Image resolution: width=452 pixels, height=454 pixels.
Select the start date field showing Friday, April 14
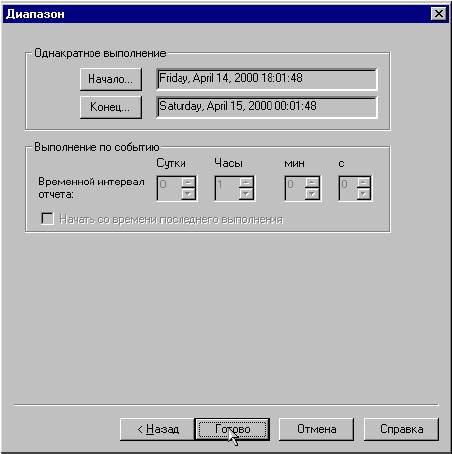[x=267, y=79]
